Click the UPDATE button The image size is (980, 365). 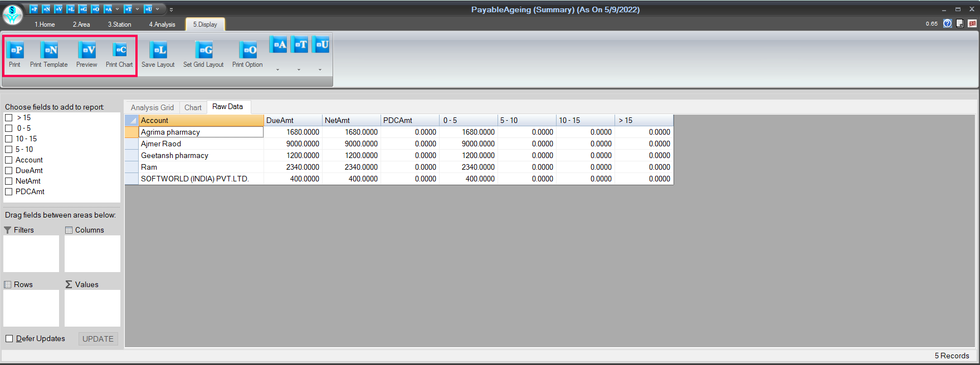[x=98, y=339]
